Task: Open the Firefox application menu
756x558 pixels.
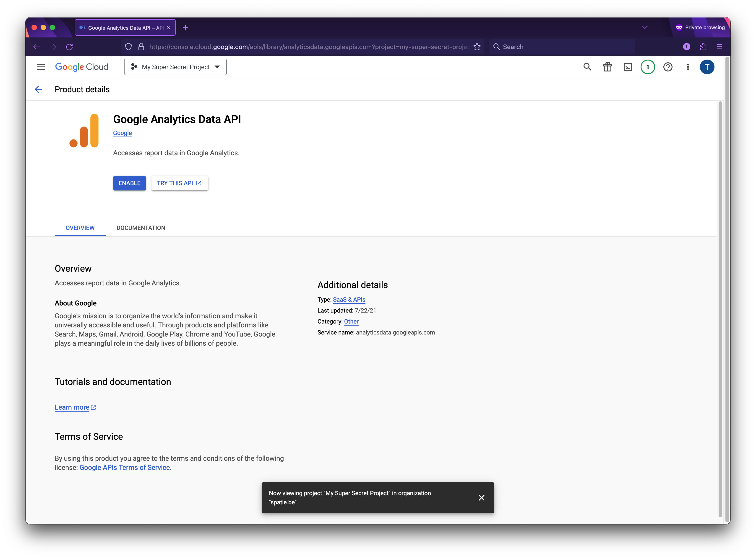Action: click(x=719, y=47)
